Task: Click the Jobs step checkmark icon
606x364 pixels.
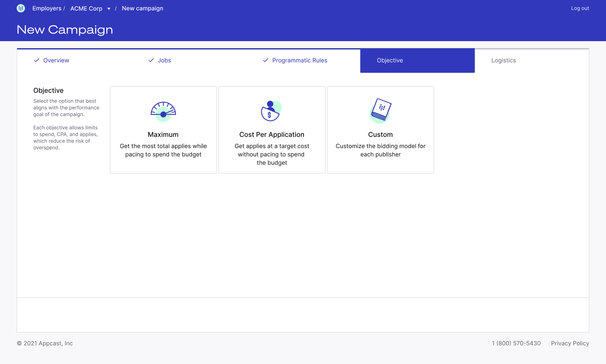Action: [151, 60]
